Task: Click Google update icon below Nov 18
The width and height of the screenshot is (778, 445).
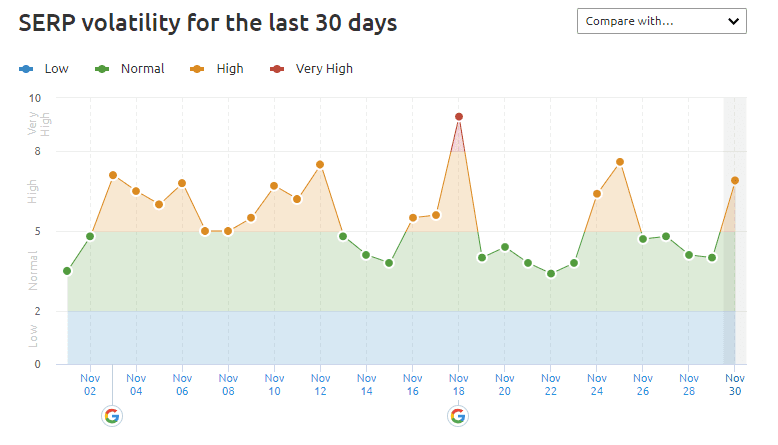Action: (458, 416)
